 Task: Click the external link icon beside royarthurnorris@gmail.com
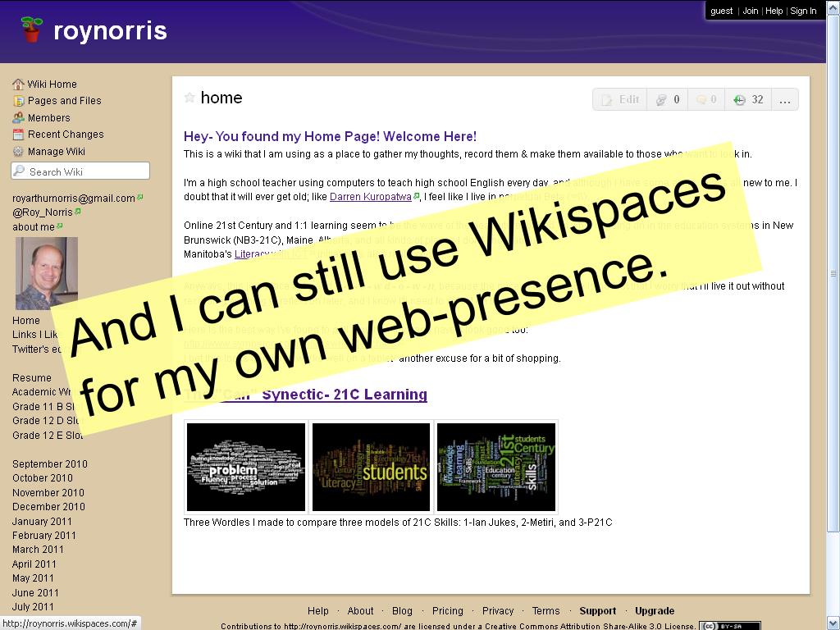(139, 198)
